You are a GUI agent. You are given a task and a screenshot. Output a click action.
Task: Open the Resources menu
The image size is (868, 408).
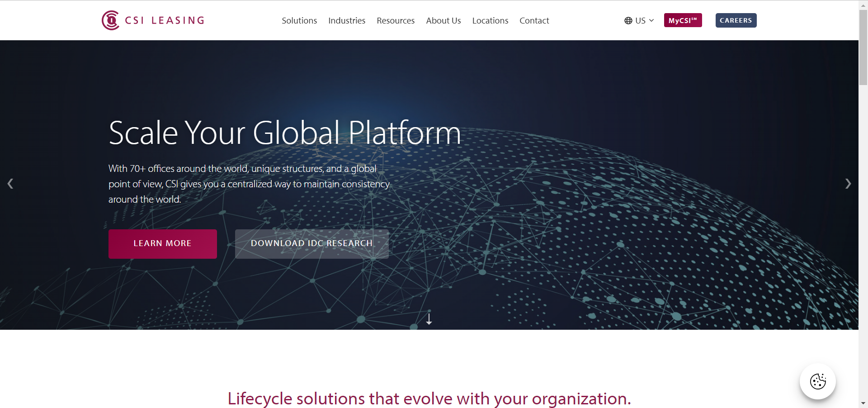396,21
